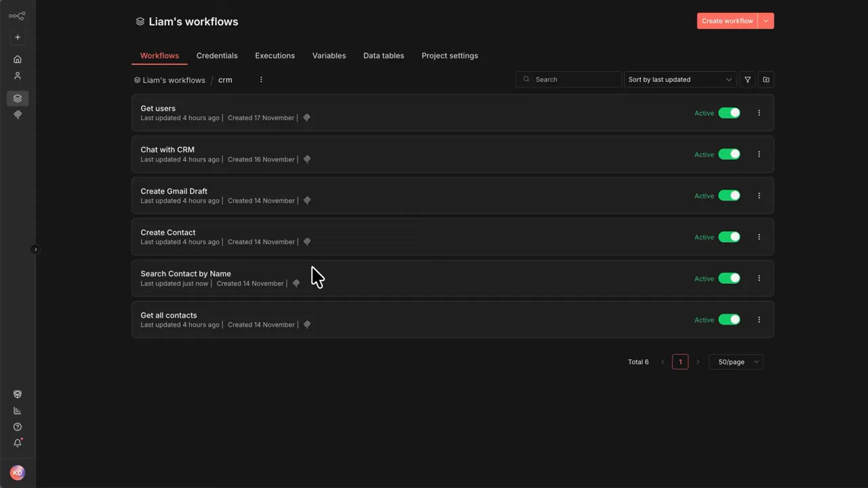Image resolution: width=868 pixels, height=488 pixels.
Task: Open notifications via the bell icon
Action: click(x=18, y=443)
